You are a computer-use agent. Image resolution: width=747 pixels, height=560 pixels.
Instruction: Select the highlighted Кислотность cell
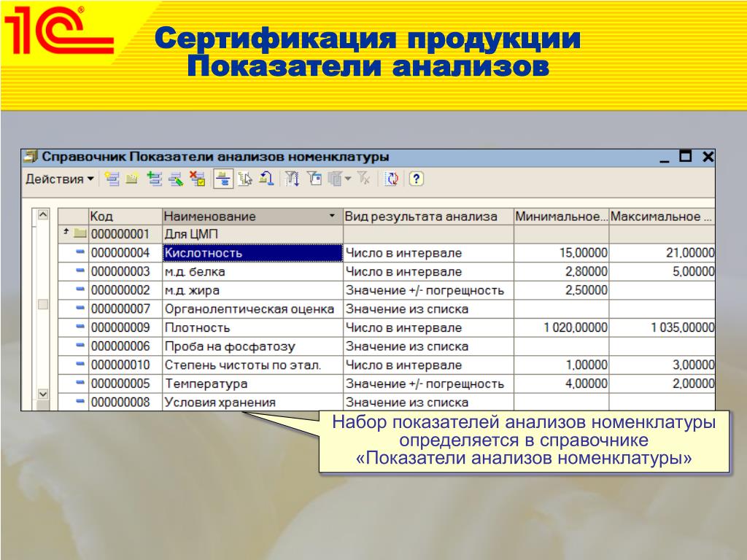click(x=252, y=253)
